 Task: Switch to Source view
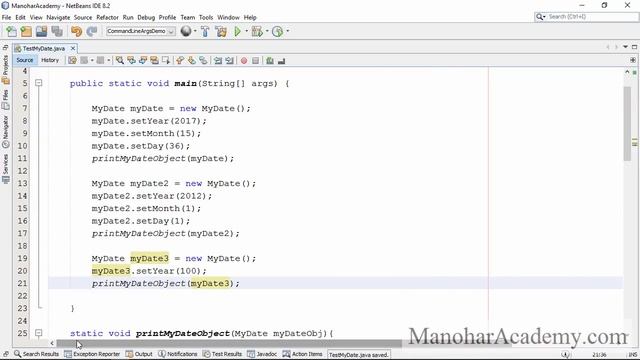(24, 60)
